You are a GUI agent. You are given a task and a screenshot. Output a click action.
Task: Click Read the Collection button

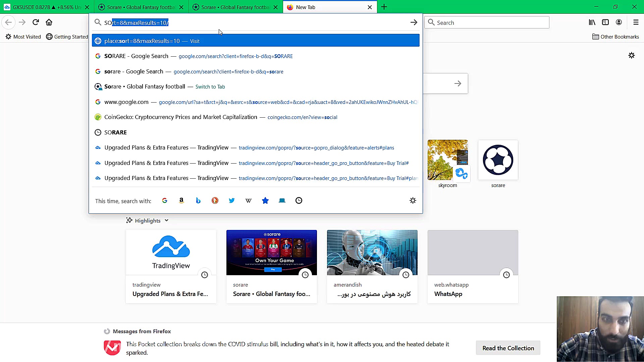pos(508,348)
